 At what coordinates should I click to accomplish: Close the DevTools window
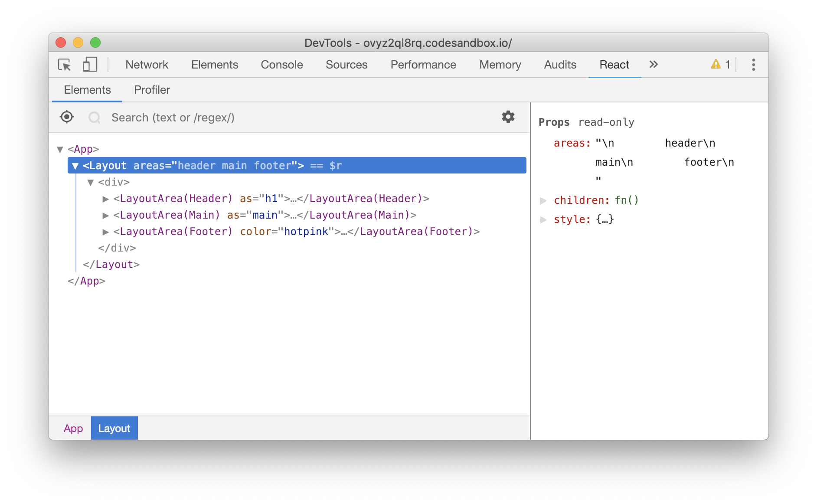pos(61,43)
